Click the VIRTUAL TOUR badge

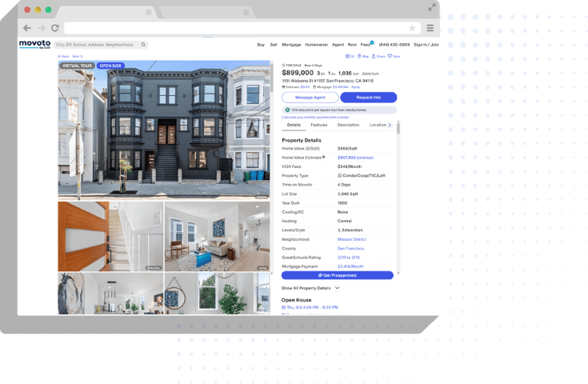click(x=77, y=66)
